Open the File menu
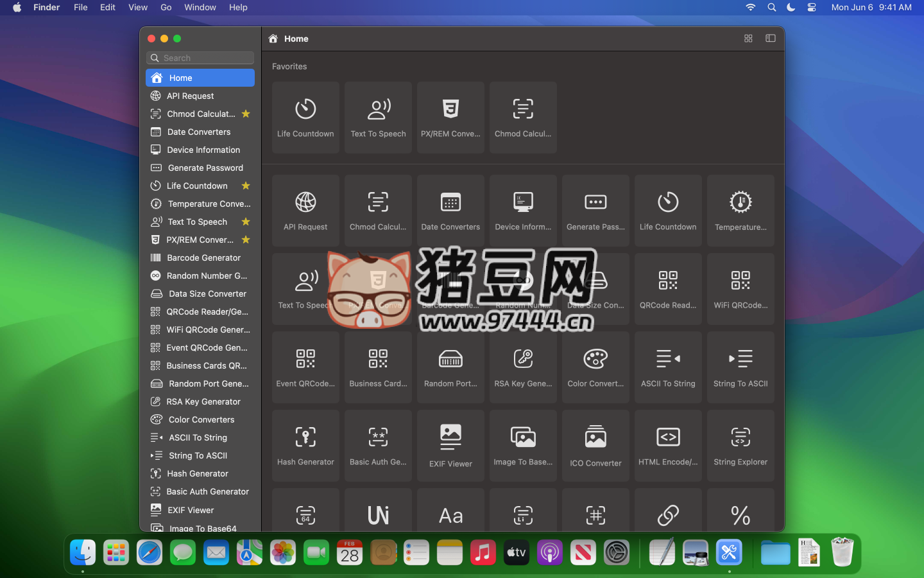924x578 pixels. tap(81, 7)
